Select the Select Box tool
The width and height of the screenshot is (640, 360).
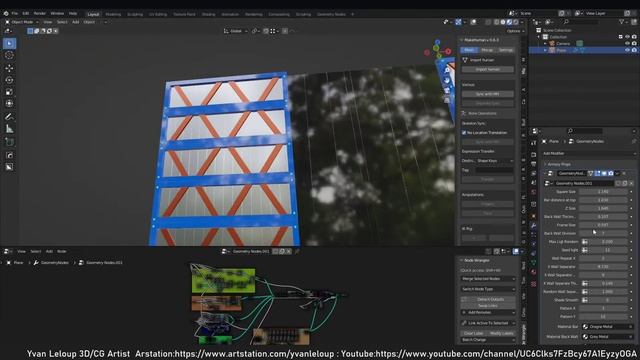tap(9, 43)
